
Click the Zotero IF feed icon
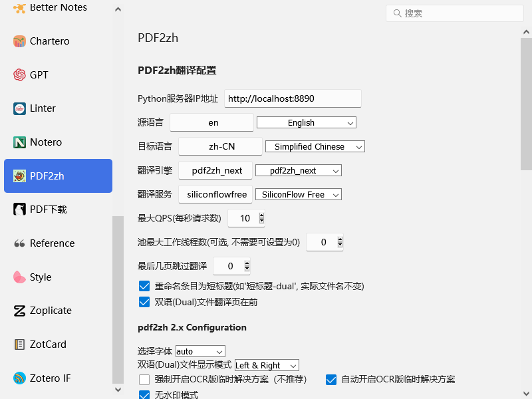pos(19,378)
